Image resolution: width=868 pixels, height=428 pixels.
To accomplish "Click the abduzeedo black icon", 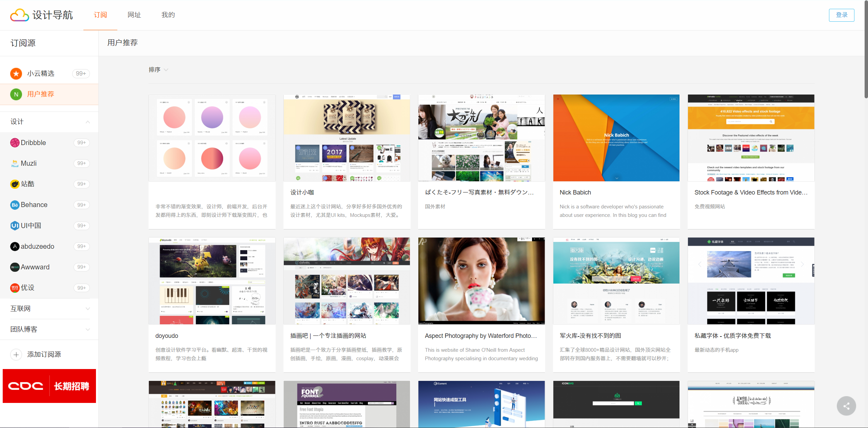I will [15, 246].
